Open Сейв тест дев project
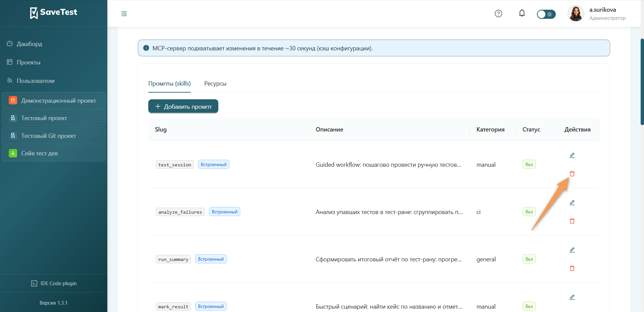The height and width of the screenshot is (312, 644). click(54, 153)
